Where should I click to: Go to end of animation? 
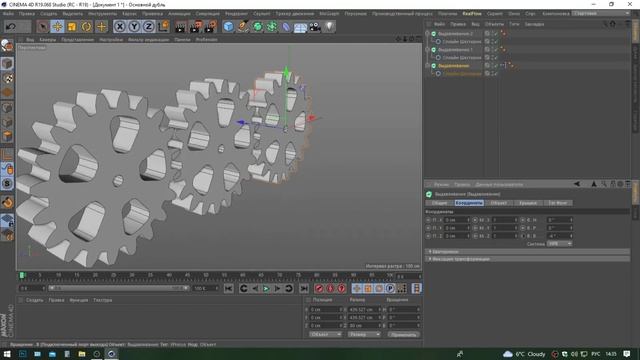pos(304,289)
